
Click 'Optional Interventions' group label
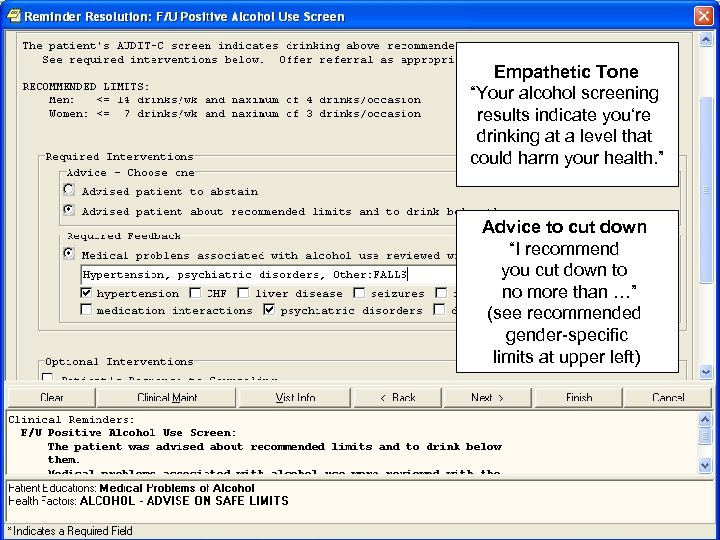tap(119, 362)
